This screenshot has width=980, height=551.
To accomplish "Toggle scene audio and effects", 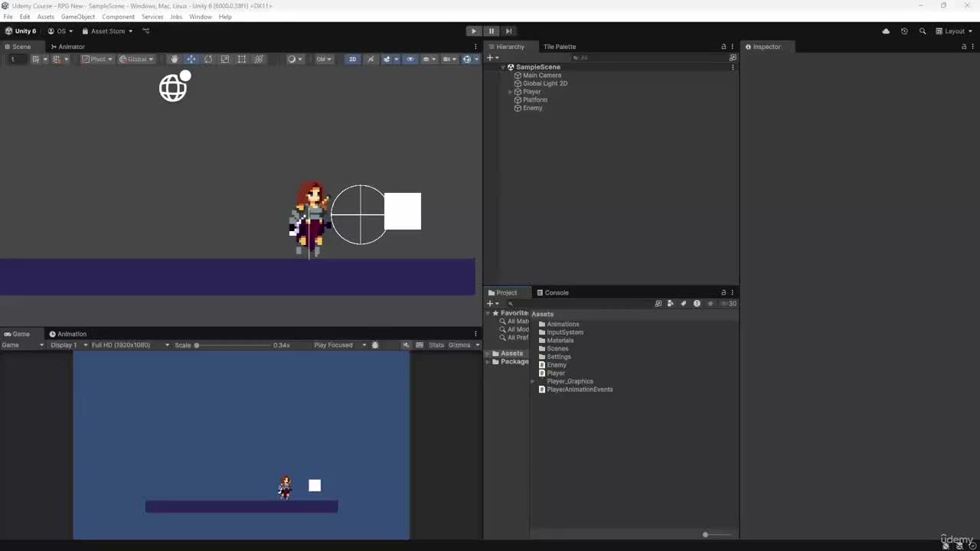I will [x=389, y=59].
